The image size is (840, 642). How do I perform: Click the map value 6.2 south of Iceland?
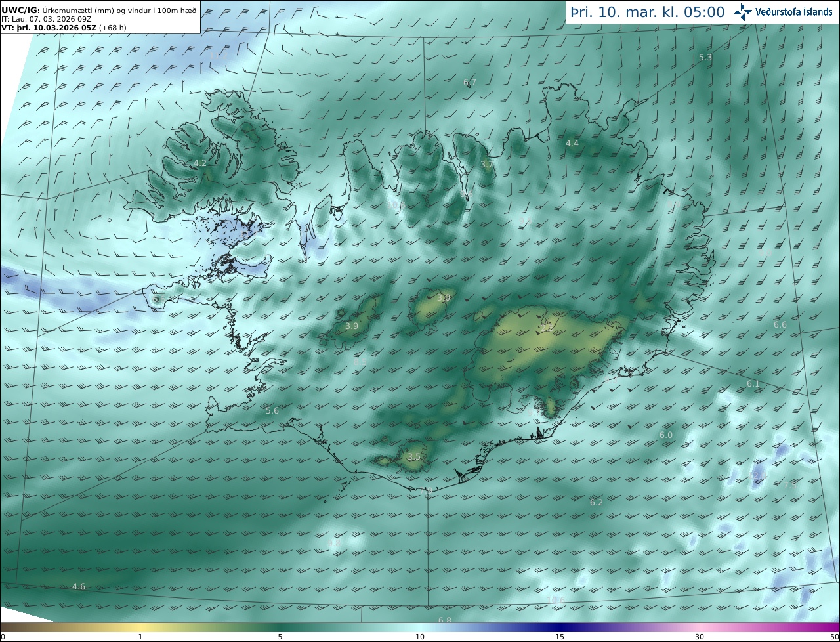pyautogui.click(x=596, y=503)
